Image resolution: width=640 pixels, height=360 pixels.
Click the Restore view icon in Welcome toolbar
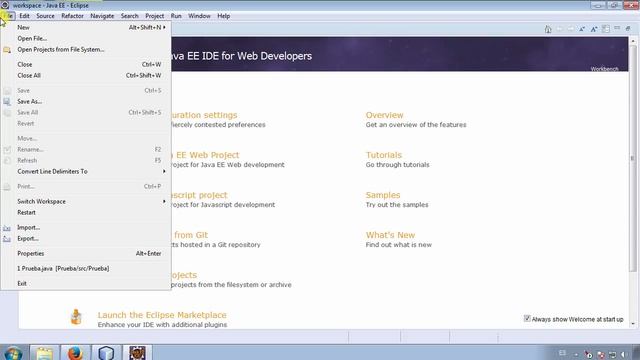[x=628, y=28]
